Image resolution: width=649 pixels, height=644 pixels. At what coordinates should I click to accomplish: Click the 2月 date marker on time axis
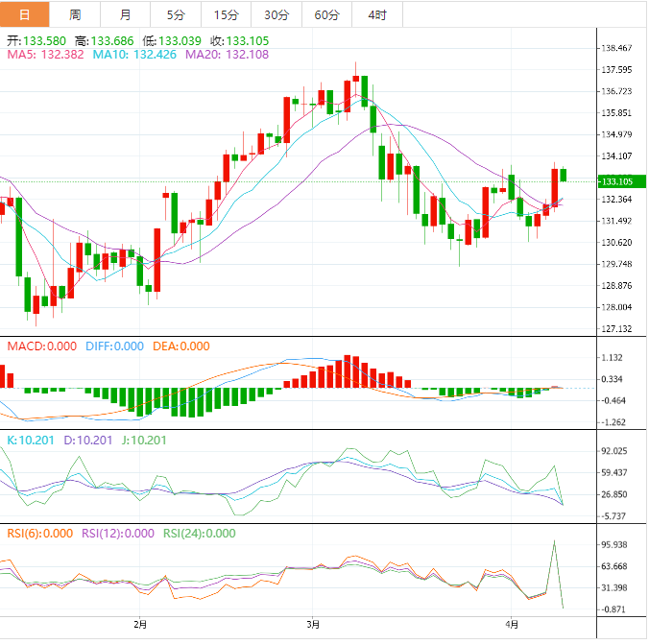point(141,625)
